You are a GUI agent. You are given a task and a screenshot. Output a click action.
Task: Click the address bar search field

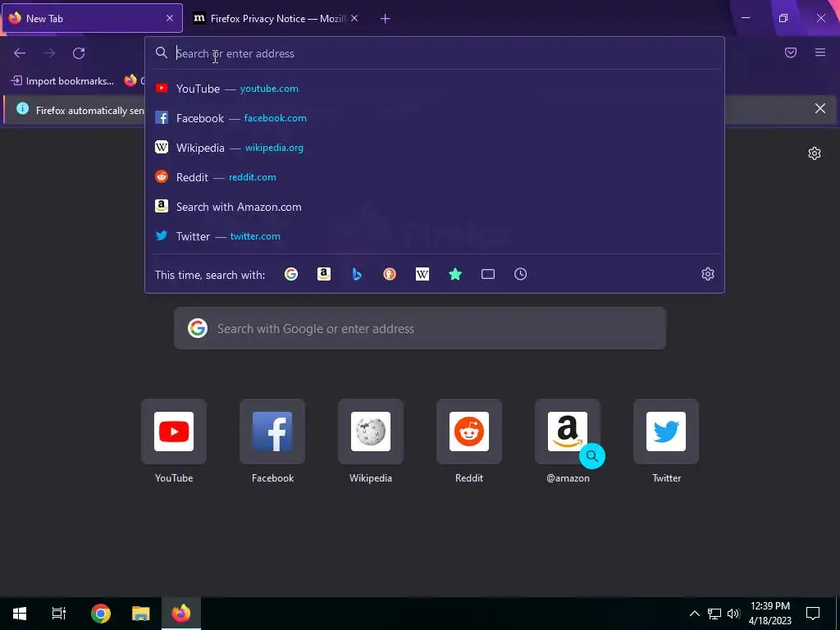(x=434, y=53)
